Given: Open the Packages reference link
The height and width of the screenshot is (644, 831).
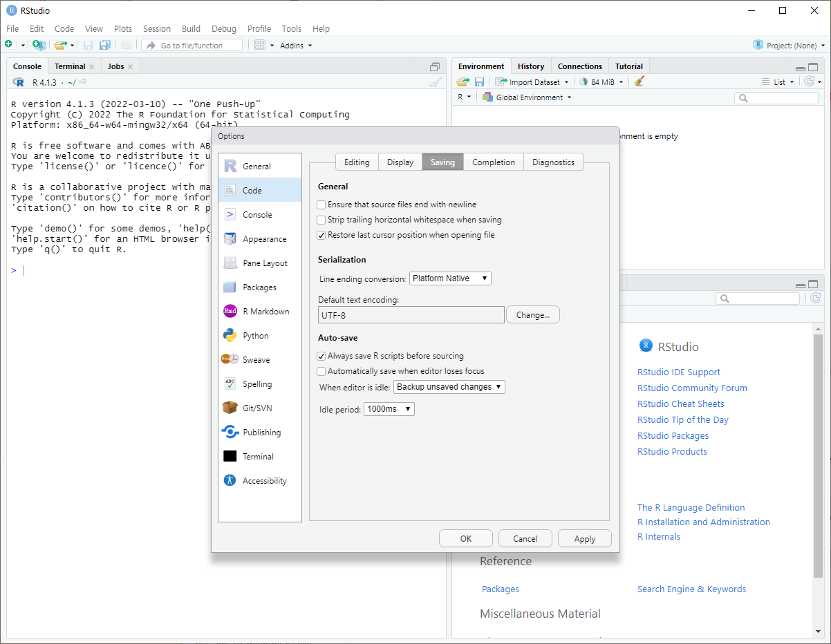Looking at the screenshot, I should coord(501,589).
